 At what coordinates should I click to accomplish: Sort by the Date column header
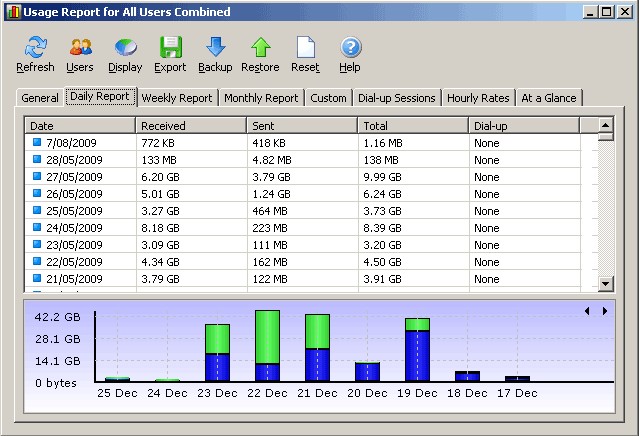[80, 126]
